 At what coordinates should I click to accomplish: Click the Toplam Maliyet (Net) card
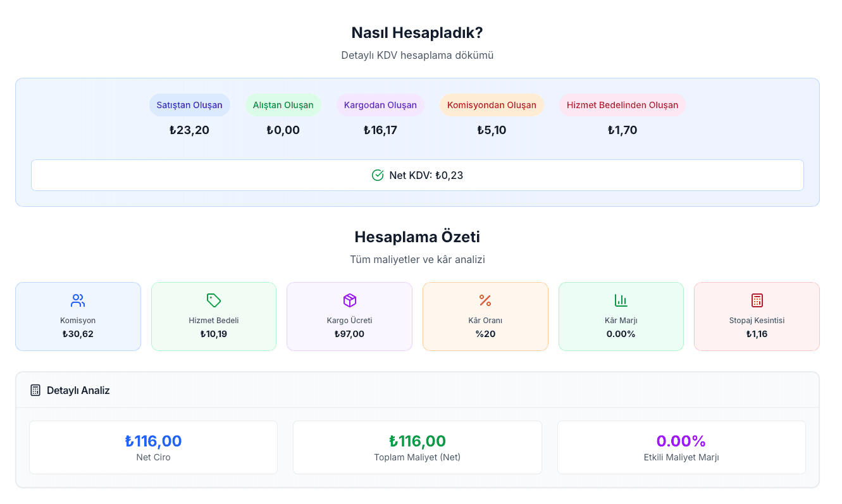point(418,447)
